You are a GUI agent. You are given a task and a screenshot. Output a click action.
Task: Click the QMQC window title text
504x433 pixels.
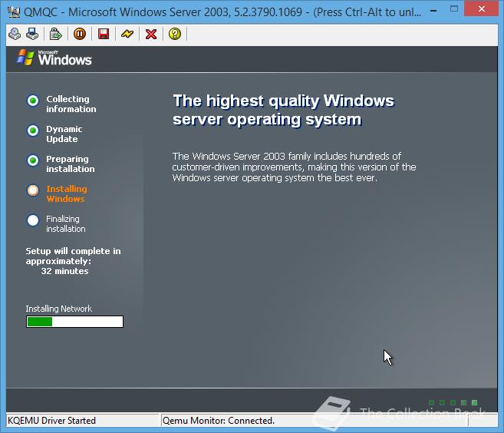click(222, 12)
